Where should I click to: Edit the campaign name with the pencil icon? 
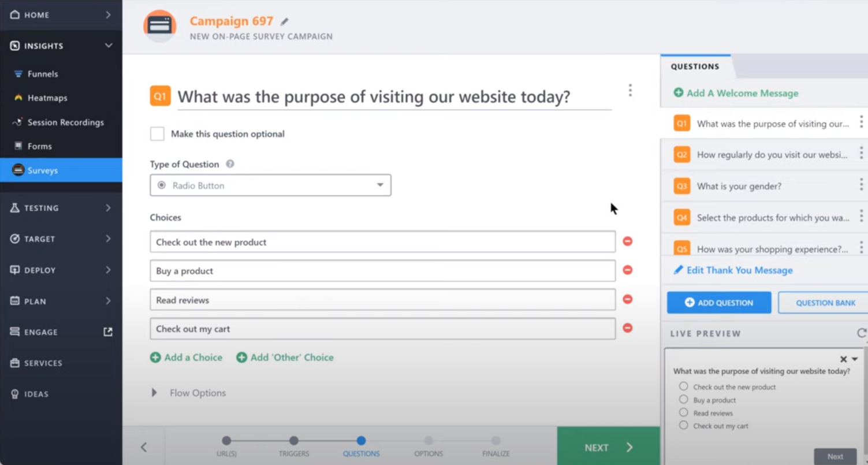coord(284,21)
